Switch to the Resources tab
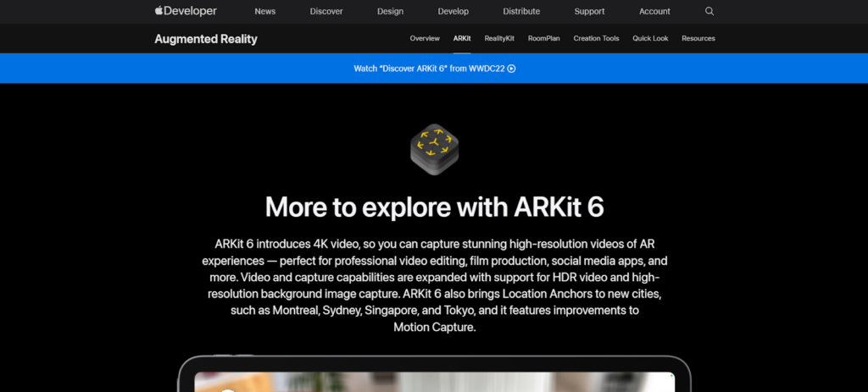The width and height of the screenshot is (868, 392). click(698, 39)
